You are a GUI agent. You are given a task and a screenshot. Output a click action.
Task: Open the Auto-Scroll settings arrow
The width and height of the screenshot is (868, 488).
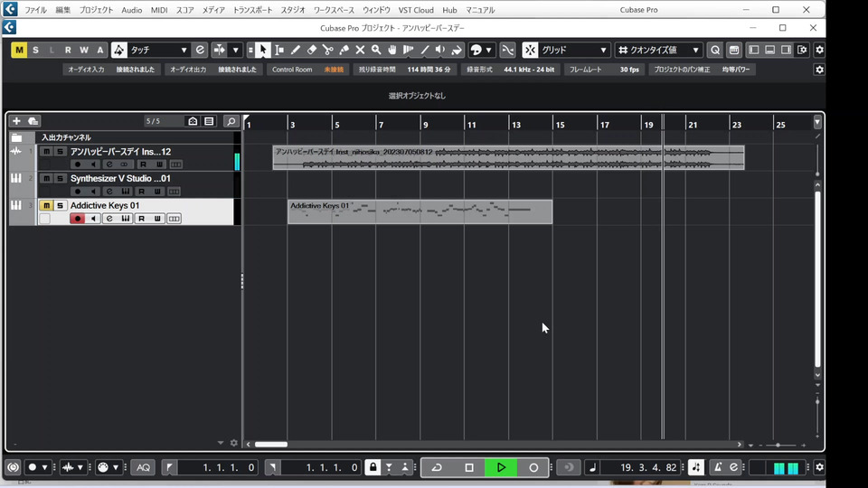coord(235,50)
